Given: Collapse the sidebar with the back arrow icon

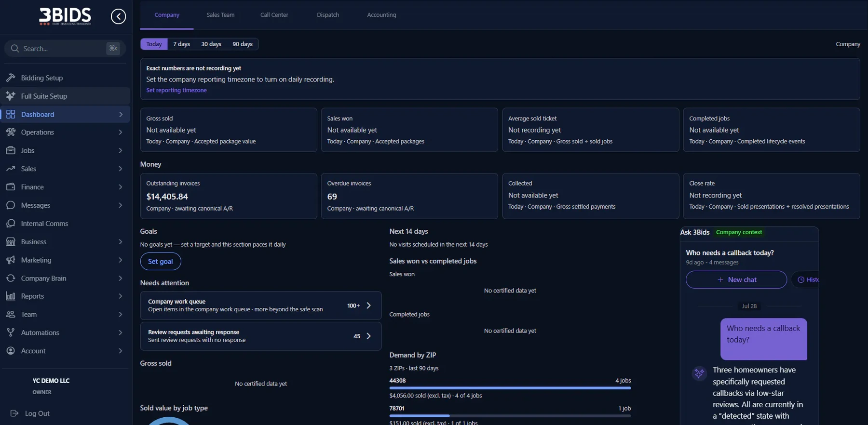Looking at the screenshot, I should [x=118, y=16].
